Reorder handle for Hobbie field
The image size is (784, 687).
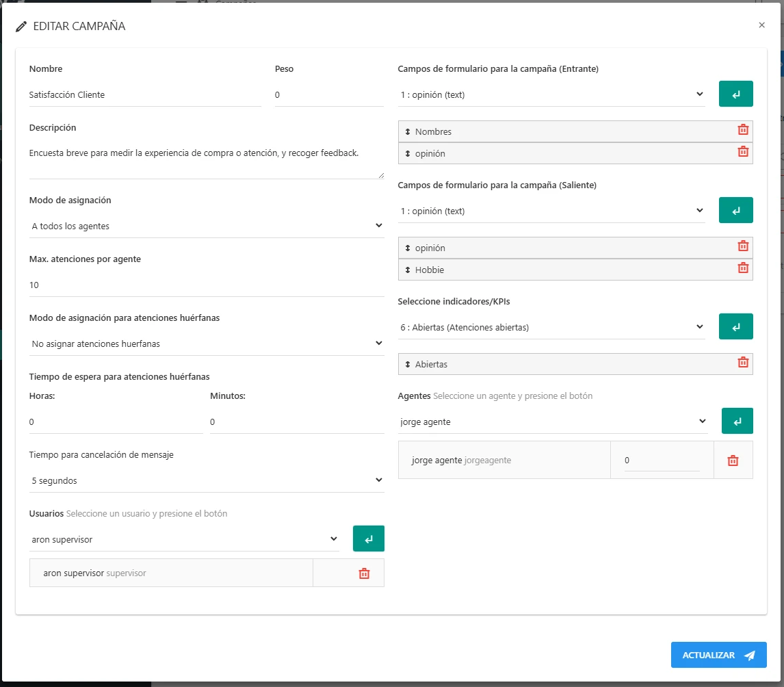click(x=408, y=270)
